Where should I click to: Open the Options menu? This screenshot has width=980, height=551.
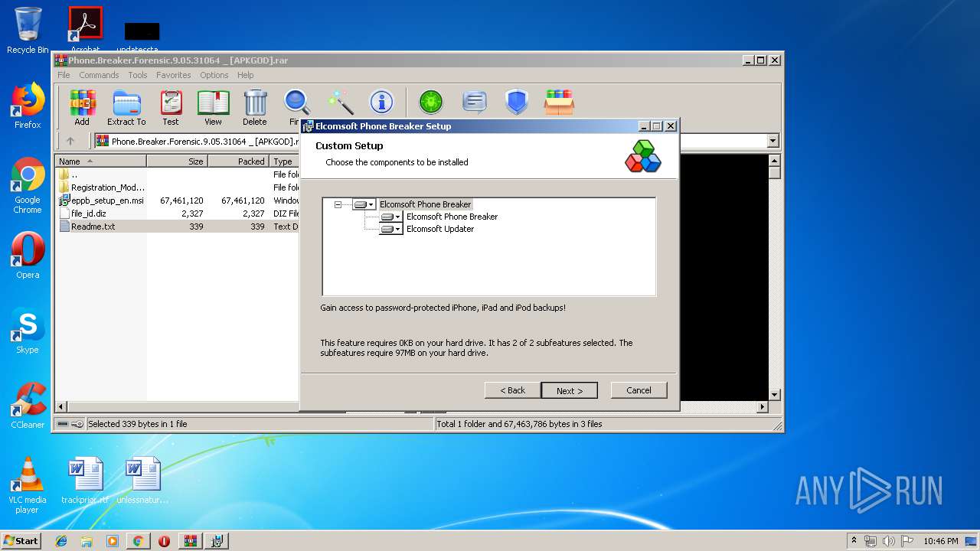point(214,75)
